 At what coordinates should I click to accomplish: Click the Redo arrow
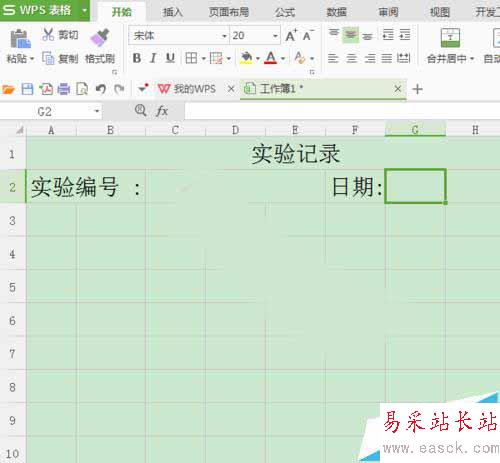(x=119, y=89)
